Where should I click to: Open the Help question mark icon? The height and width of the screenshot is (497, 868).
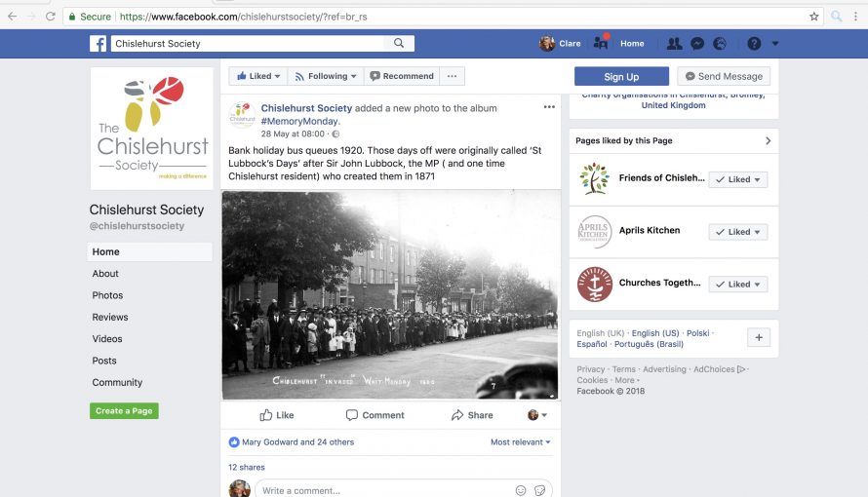point(754,44)
